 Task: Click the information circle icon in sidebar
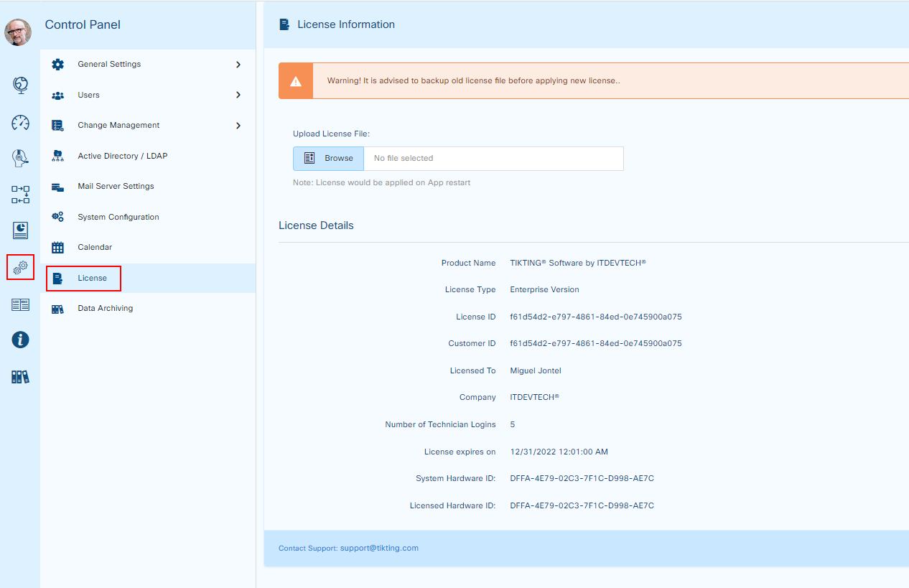point(20,340)
